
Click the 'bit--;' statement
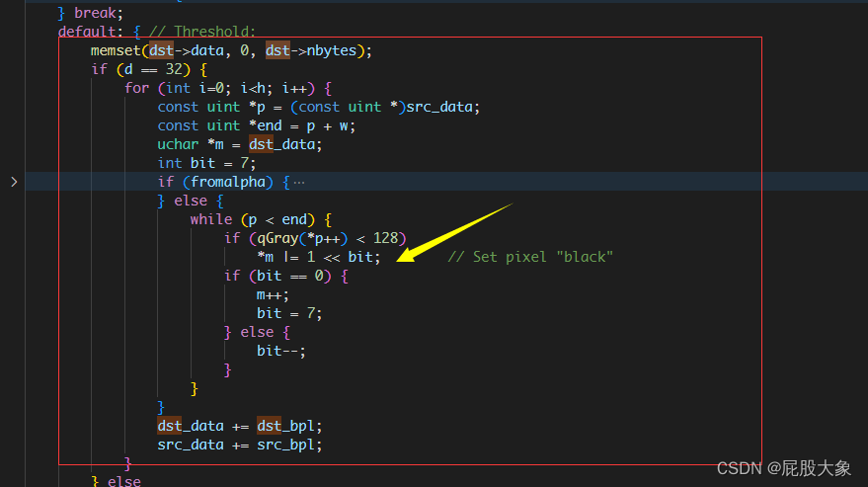point(281,352)
